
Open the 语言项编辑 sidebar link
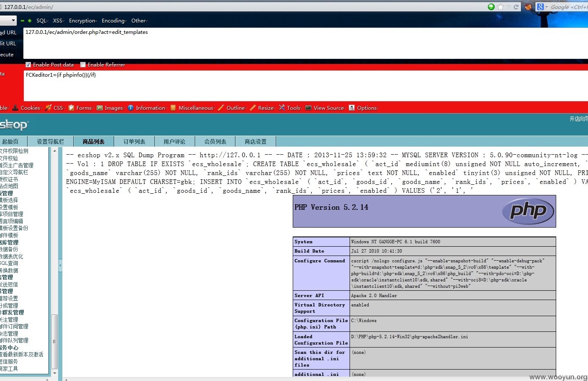(x=11, y=221)
